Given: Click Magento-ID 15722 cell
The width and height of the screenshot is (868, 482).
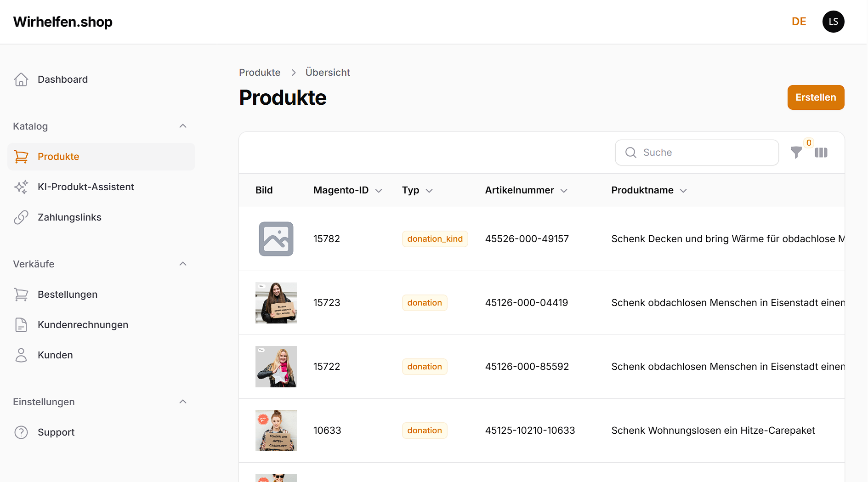Looking at the screenshot, I should [x=327, y=367].
